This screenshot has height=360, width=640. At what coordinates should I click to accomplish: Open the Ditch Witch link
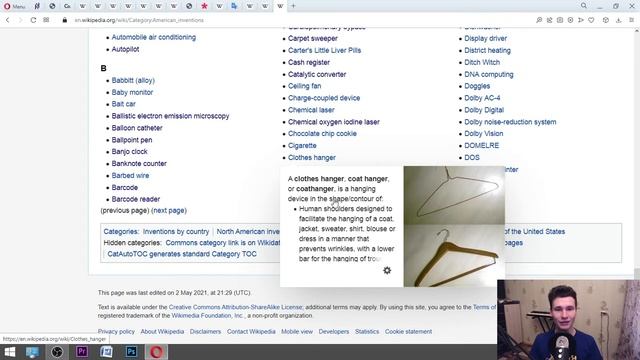coord(482,62)
